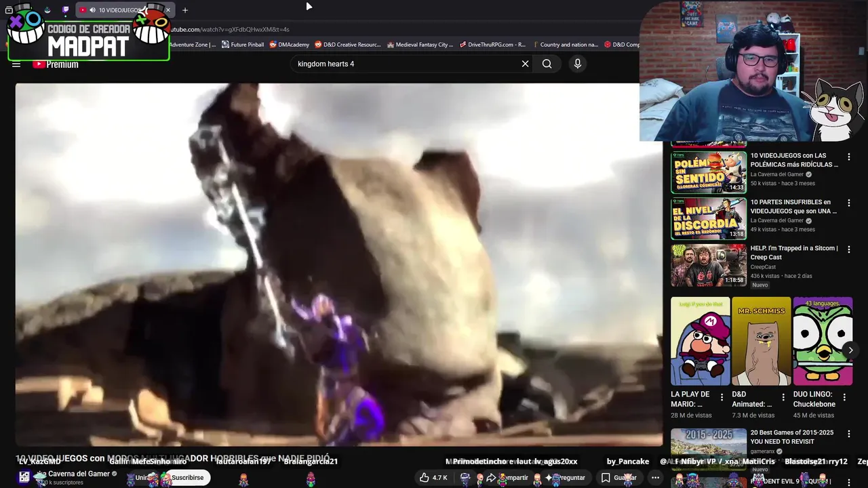The height and width of the screenshot is (488, 868).
Task: Open options for D&D Animated short
Action: tap(783, 397)
